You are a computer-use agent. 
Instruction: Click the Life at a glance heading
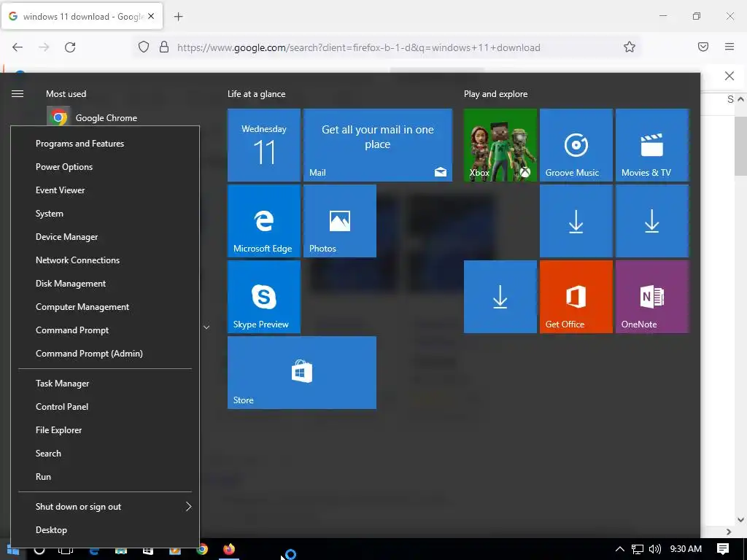(x=256, y=94)
